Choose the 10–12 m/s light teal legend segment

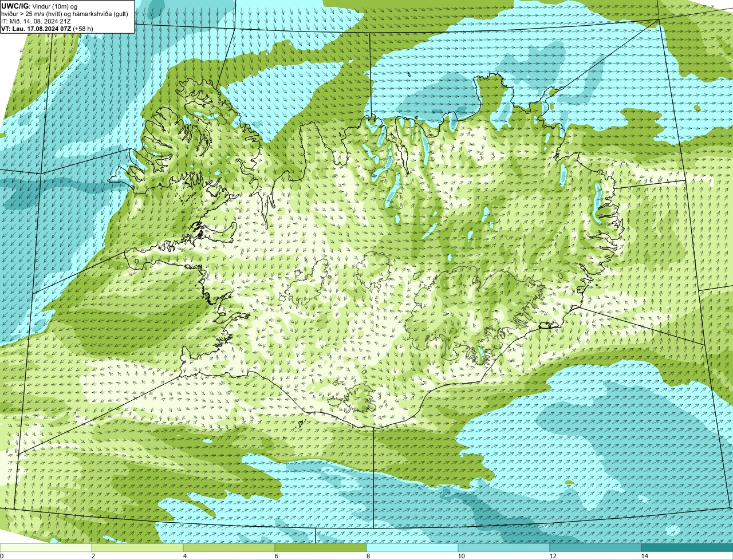504,547
